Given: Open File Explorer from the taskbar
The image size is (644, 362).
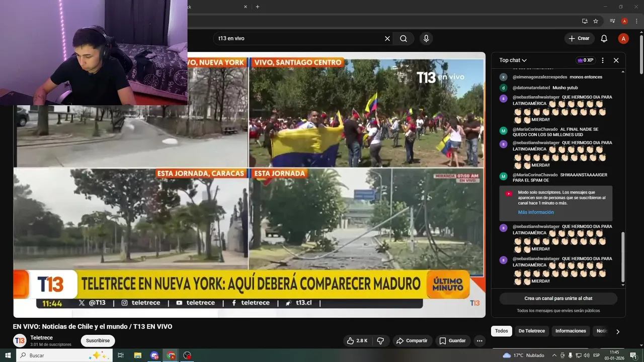Looking at the screenshot, I should 137,355.
